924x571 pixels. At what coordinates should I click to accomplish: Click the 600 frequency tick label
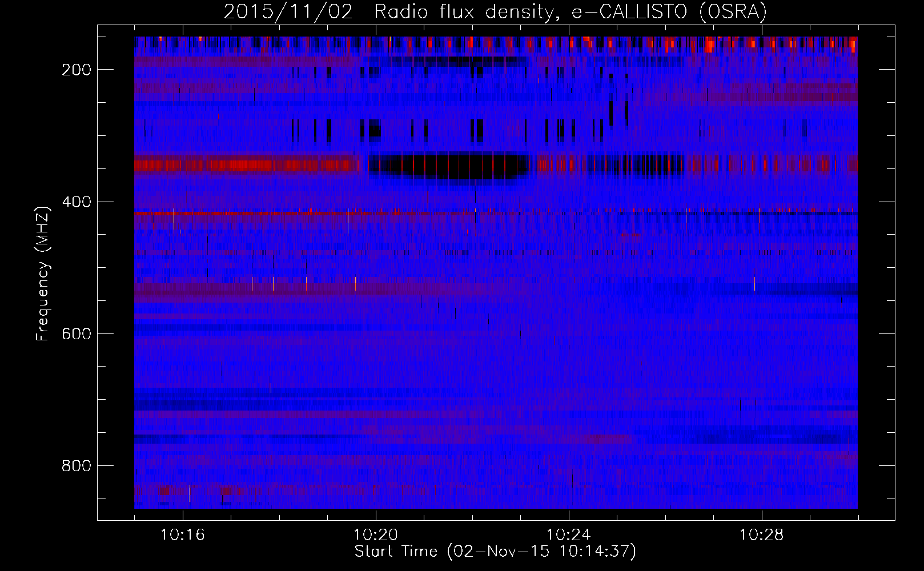point(77,334)
